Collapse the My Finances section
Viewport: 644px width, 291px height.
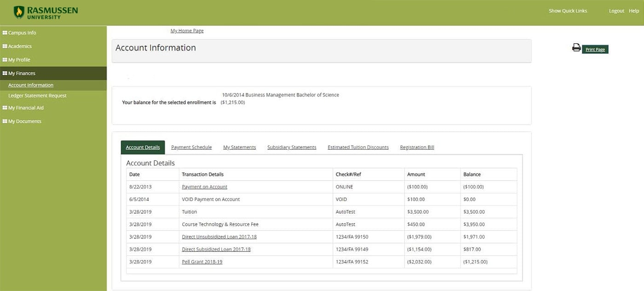pyautogui.click(x=22, y=73)
